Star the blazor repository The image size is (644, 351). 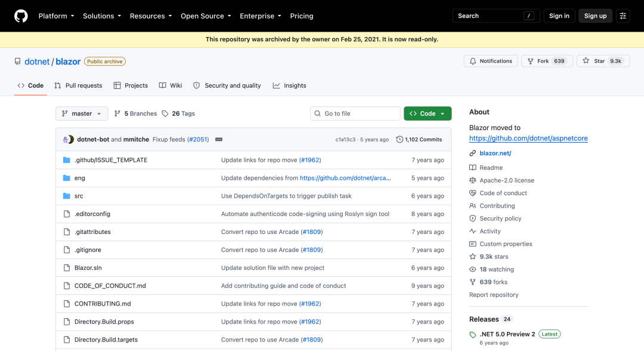tap(603, 61)
